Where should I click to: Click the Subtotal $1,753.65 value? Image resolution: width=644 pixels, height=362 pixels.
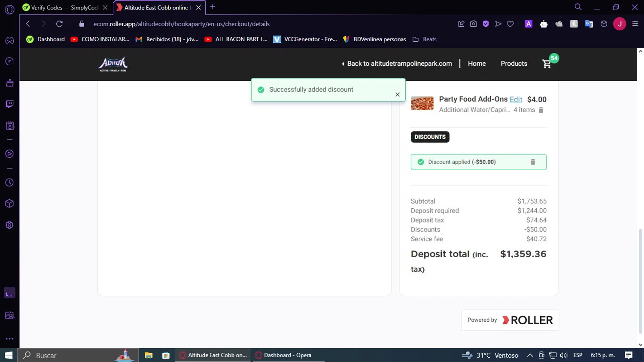[x=532, y=201]
